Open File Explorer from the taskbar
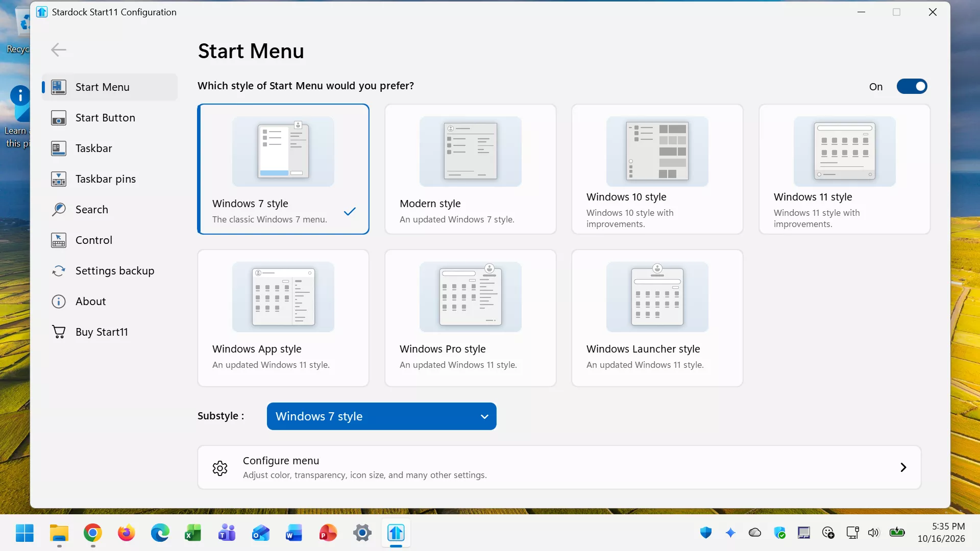980x551 pixels. point(59,533)
